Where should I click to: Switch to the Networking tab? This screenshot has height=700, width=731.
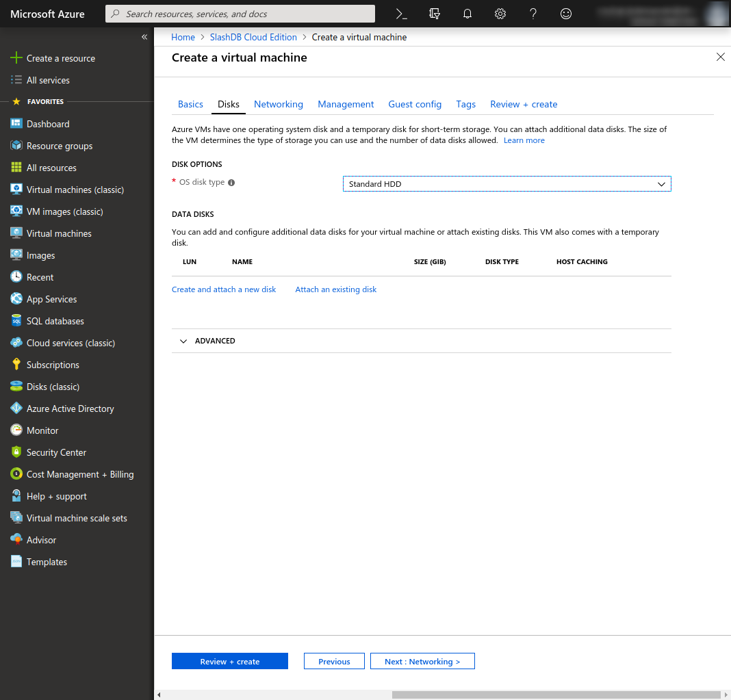278,104
